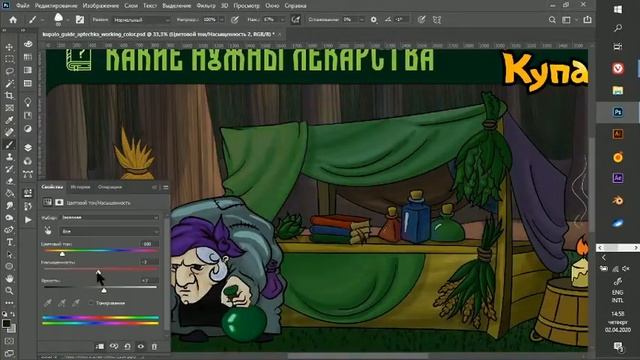Select the Eraser tool
640x360 pixels.
tap(9, 181)
